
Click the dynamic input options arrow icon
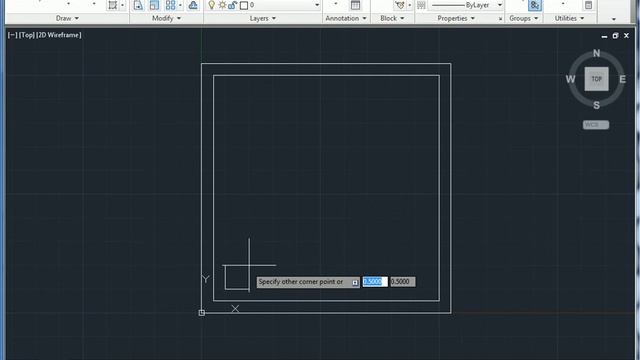pos(355,282)
